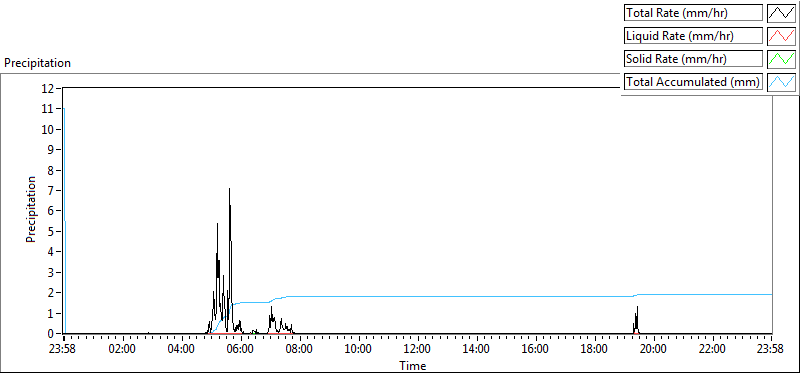Screen dimensions: 800x373
Task: Click the rate peak cluster near 07:00
Action: 273,319
